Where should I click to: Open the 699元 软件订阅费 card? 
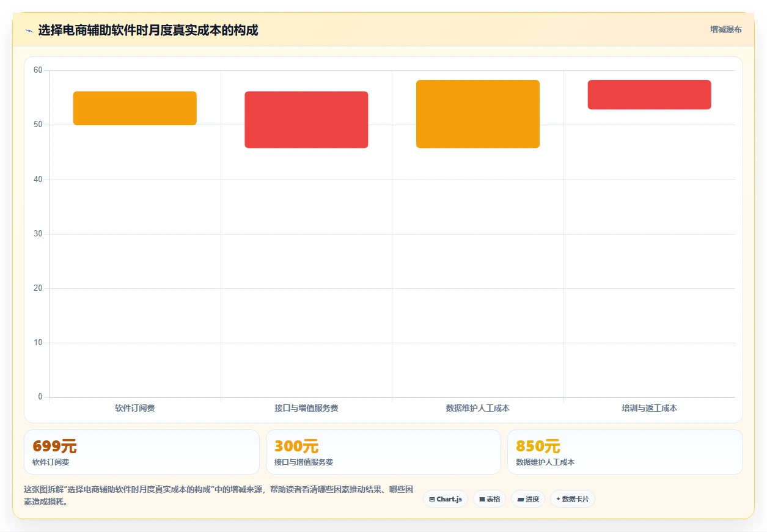(142, 452)
